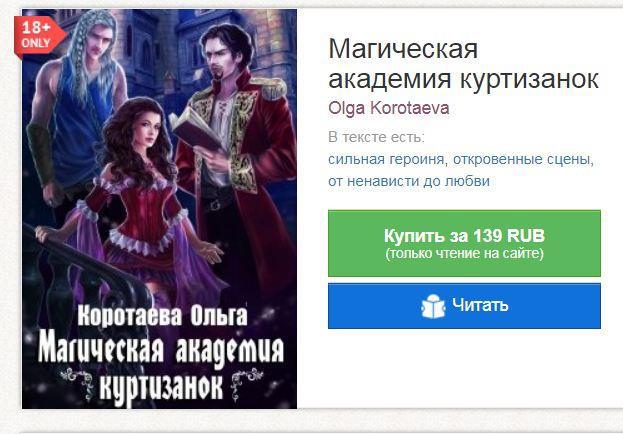Select the tag от ненависти до любви
Image resolution: width=623 pixels, height=434 pixels.
click(x=409, y=181)
